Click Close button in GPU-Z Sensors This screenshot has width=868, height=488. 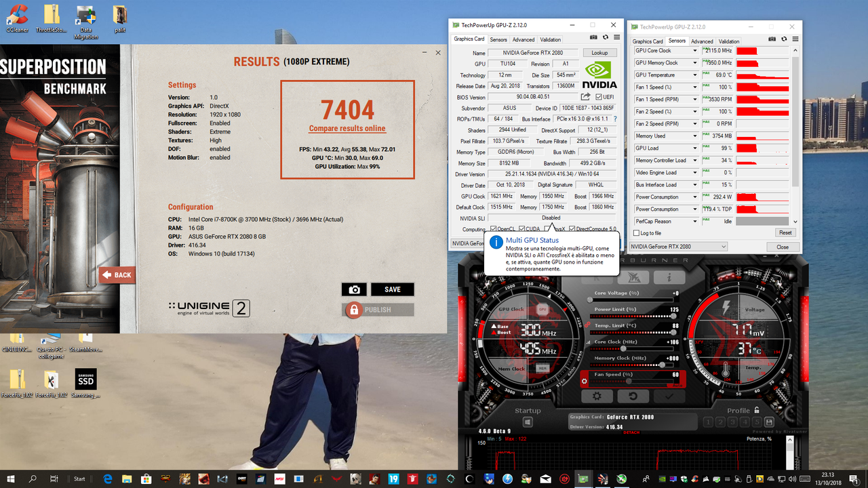coord(783,247)
